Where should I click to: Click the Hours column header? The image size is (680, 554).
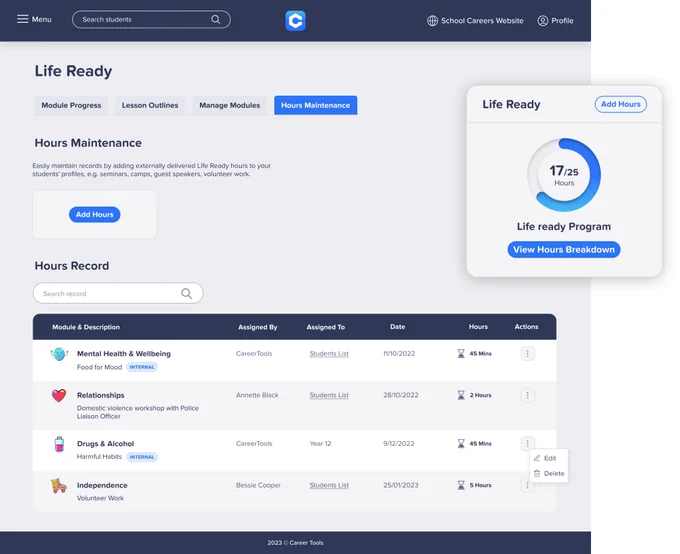pos(478,327)
